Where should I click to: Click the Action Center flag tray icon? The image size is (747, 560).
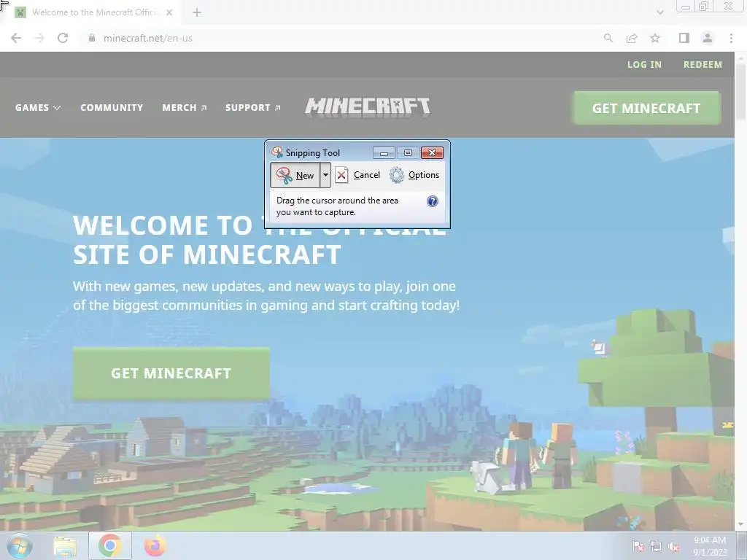(x=638, y=547)
